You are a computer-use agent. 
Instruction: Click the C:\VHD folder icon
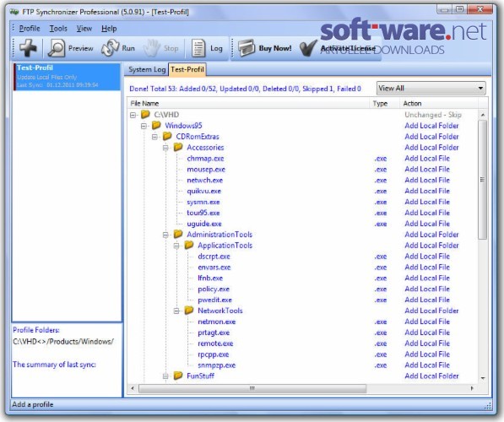(x=145, y=114)
